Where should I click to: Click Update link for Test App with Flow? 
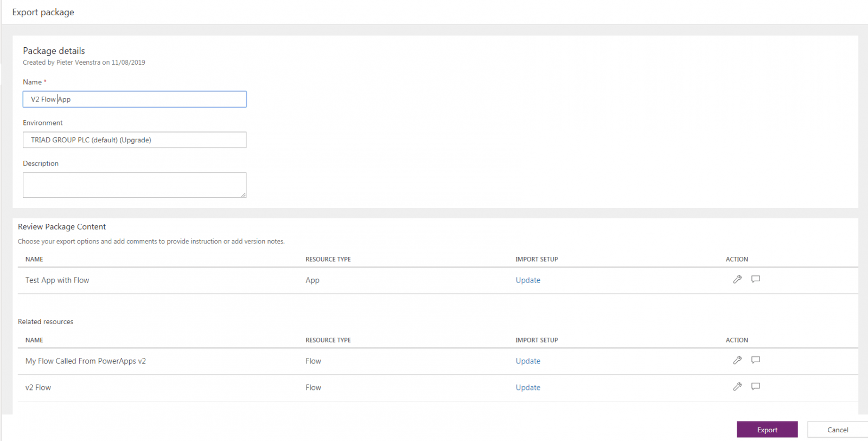(x=528, y=280)
